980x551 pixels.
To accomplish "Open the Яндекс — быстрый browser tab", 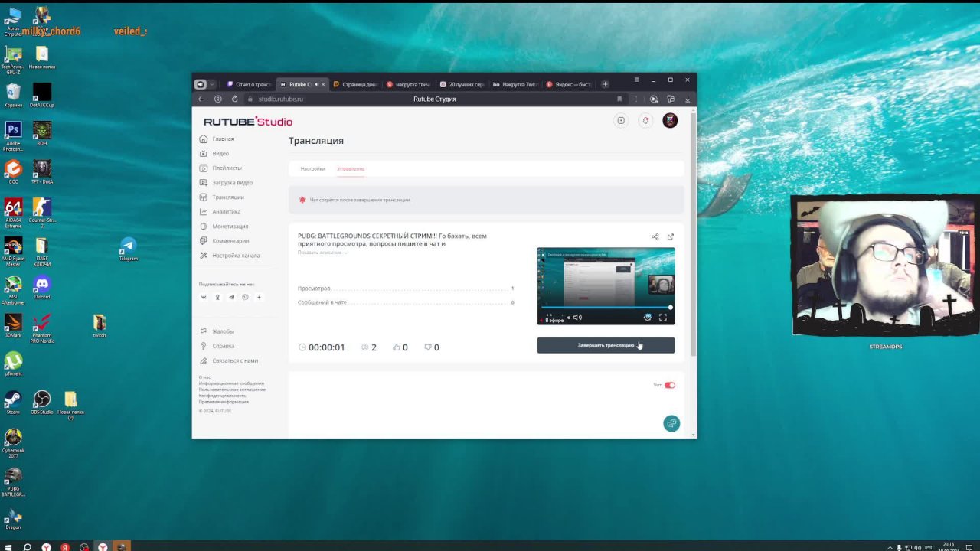I will pyautogui.click(x=568, y=84).
